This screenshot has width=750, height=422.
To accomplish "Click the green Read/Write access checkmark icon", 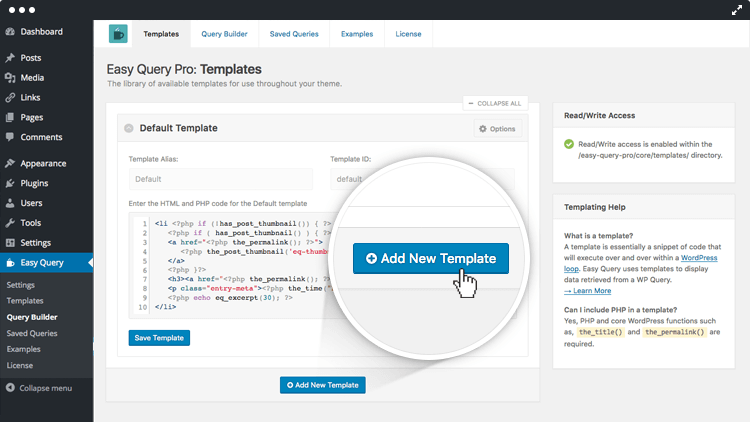I will [569, 144].
